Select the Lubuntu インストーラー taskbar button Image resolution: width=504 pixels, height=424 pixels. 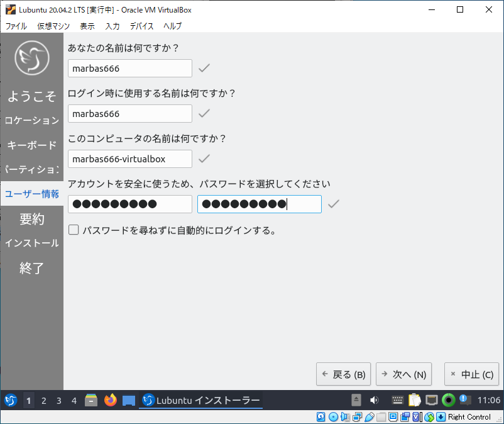click(x=201, y=400)
